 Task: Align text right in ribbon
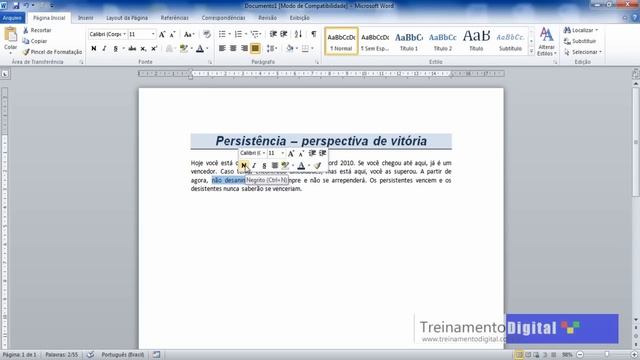(244, 49)
